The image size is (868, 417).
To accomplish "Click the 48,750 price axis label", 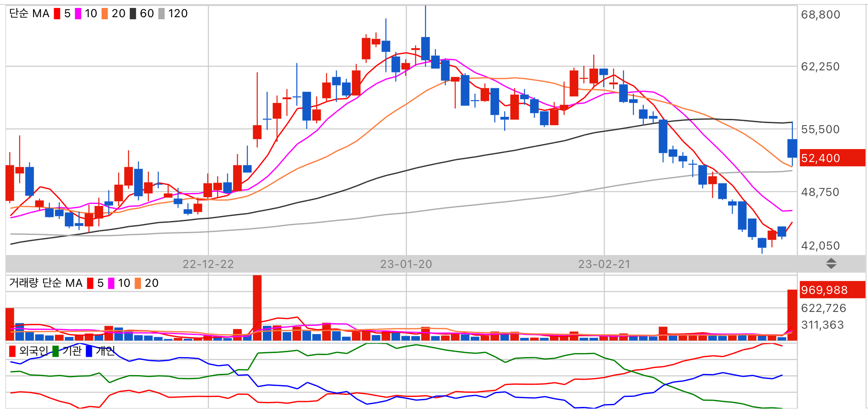I will coord(821,192).
